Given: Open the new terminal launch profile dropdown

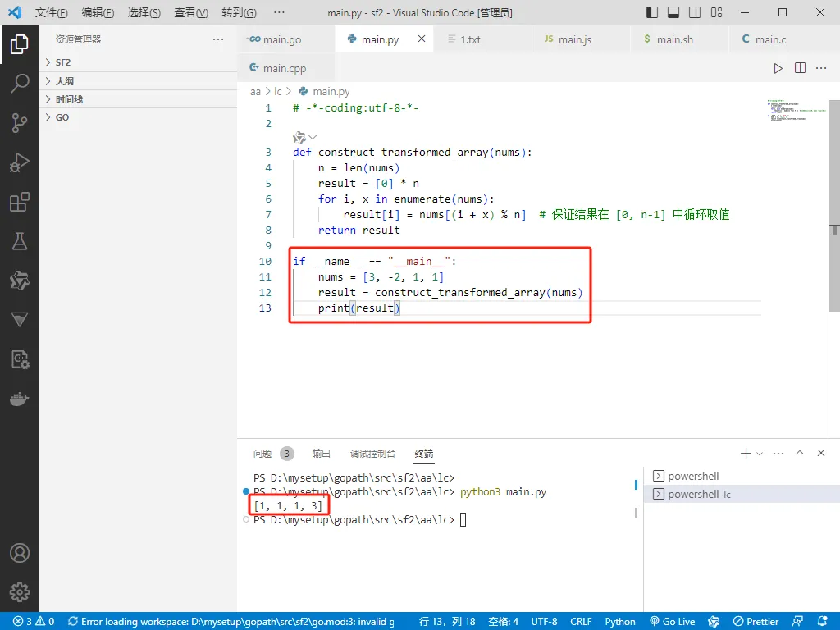Looking at the screenshot, I should [x=760, y=454].
